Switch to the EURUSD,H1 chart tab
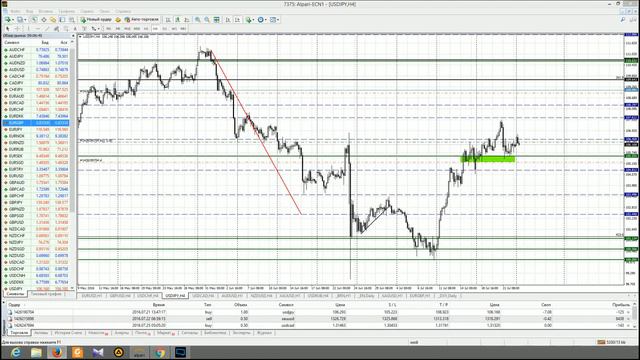The image size is (640, 360). click(x=92, y=296)
